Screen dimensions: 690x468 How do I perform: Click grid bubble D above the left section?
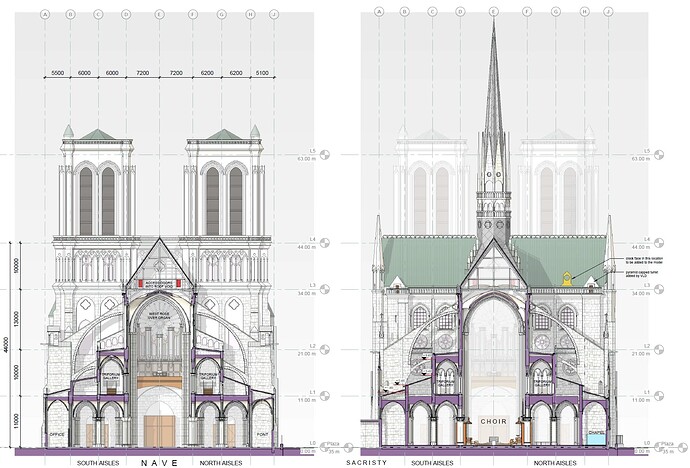(126, 15)
